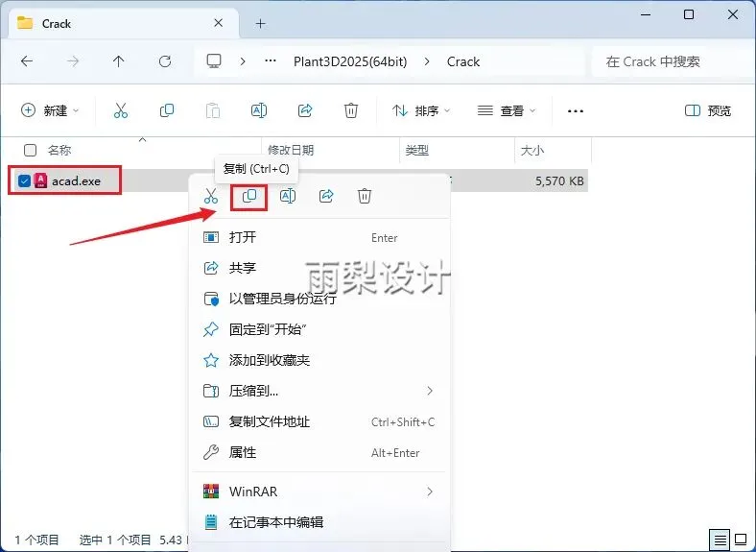
Task: Click the 在 Crack 中搜索 search box
Action: pos(673,61)
